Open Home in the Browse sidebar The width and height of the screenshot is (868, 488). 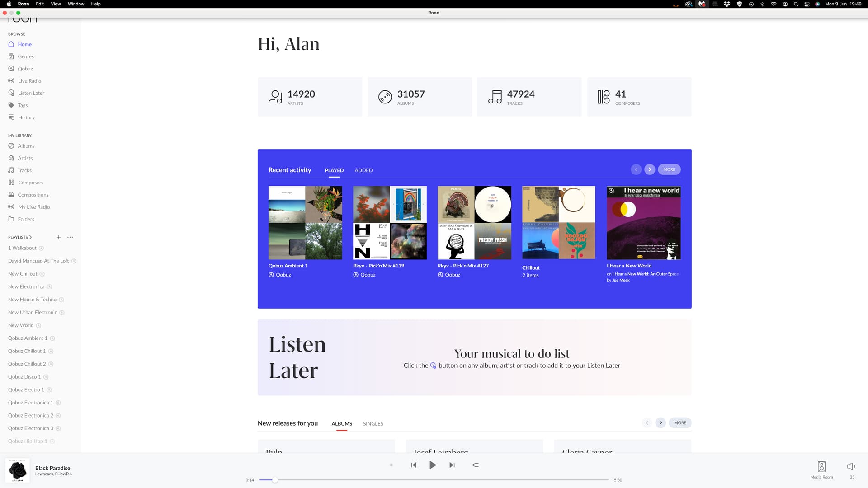[x=20, y=44]
